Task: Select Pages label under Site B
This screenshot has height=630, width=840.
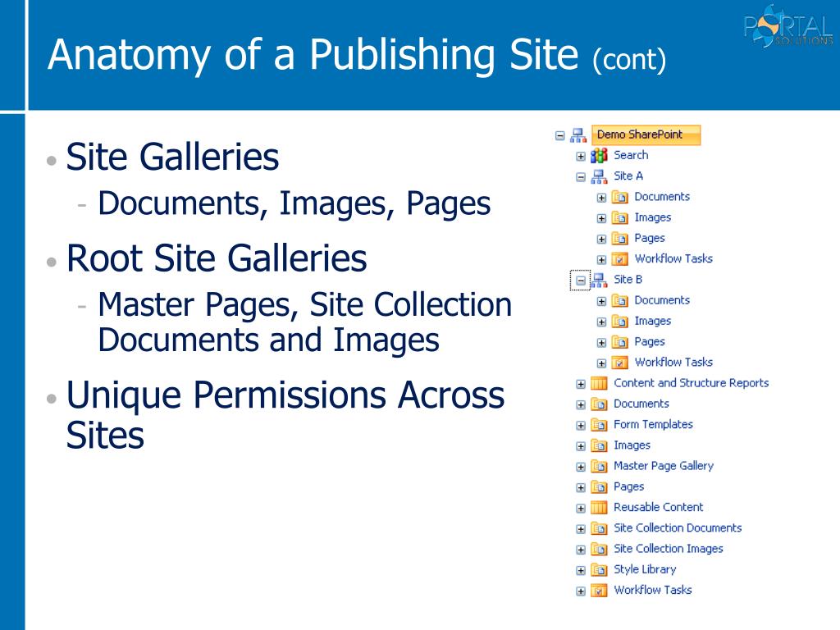Action: coord(650,341)
